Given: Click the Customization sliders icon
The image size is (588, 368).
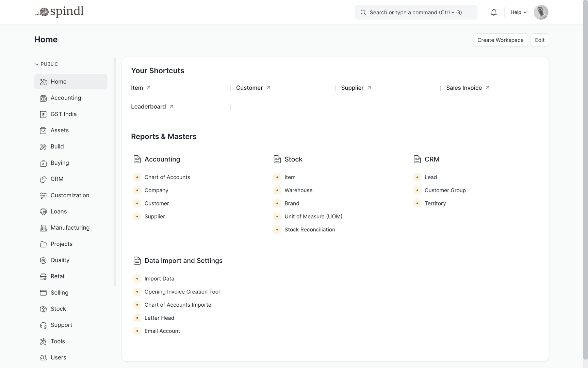Looking at the screenshot, I should tap(43, 196).
